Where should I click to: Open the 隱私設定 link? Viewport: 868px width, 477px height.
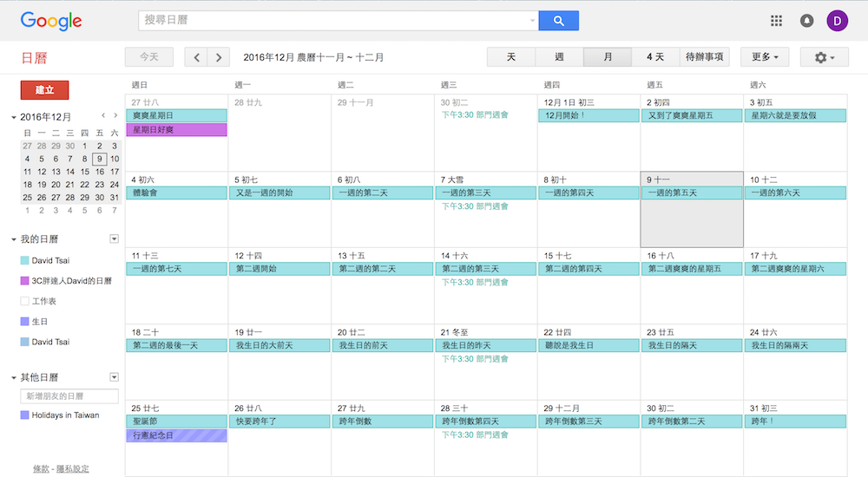[x=72, y=469]
